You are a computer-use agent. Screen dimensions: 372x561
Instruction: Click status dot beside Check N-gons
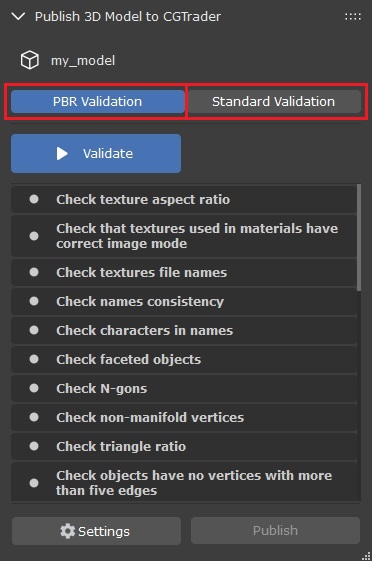pyautogui.click(x=34, y=388)
